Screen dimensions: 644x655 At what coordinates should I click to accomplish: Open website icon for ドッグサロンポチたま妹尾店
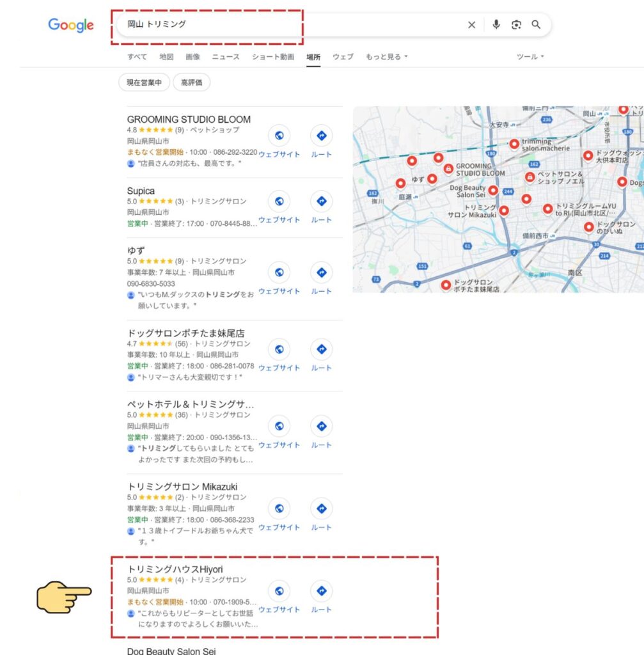tap(279, 349)
